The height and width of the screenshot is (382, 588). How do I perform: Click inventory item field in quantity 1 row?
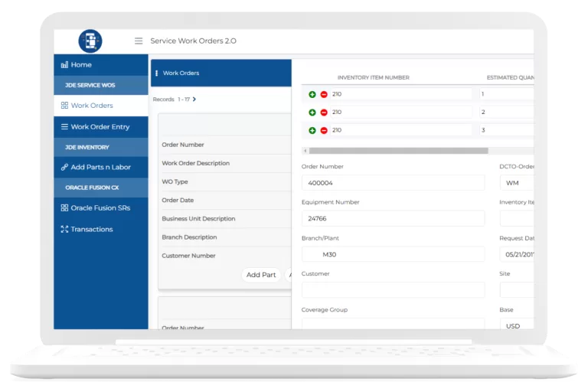400,94
